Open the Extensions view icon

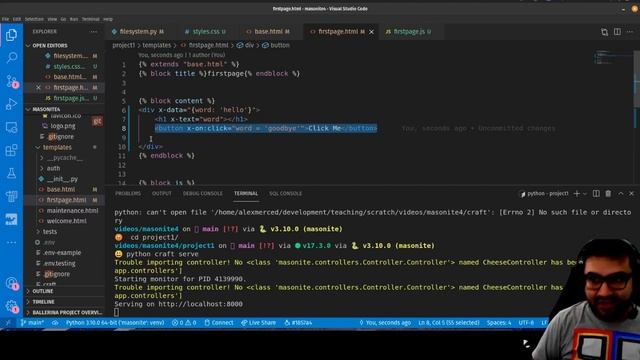(x=11, y=150)
